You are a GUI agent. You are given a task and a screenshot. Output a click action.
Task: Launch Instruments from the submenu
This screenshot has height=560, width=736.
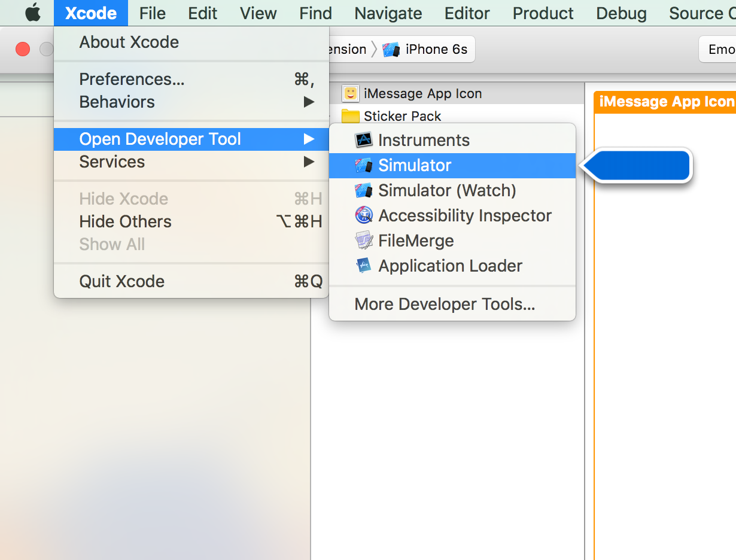(452, 140)
